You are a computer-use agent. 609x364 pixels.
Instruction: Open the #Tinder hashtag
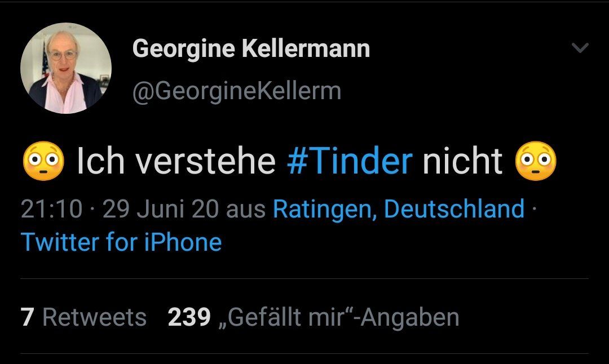pyautogui.click(x=350, y=162)
